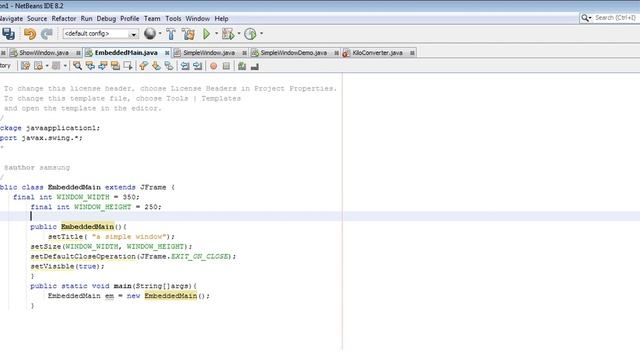Click the Uncomment editor icon

[255, 66]
